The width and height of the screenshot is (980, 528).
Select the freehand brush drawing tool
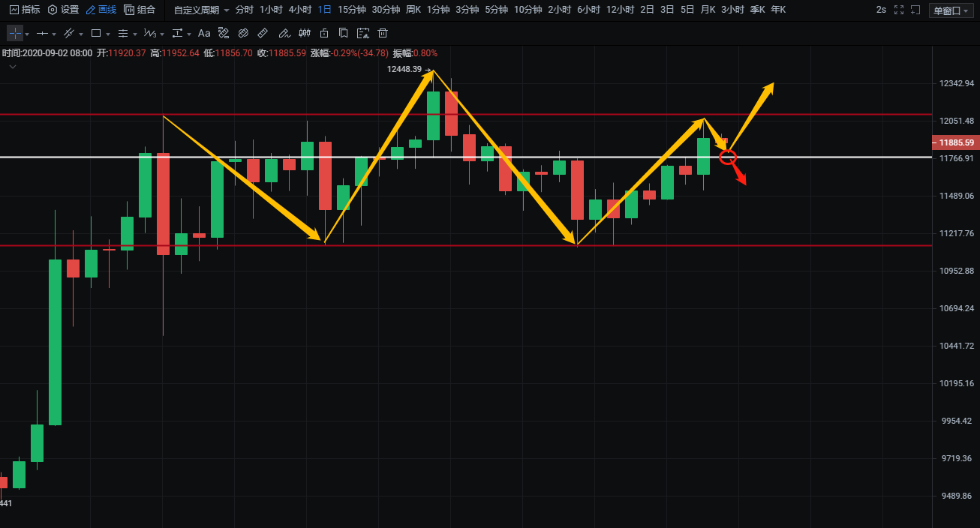pos(284,34)
